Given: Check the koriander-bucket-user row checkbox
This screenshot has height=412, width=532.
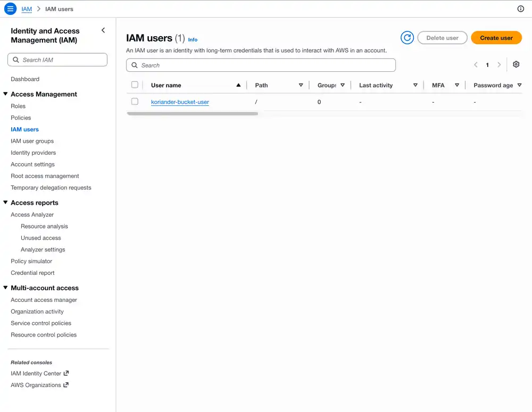Looking at the screenshot, I should [x=135, y=102].
